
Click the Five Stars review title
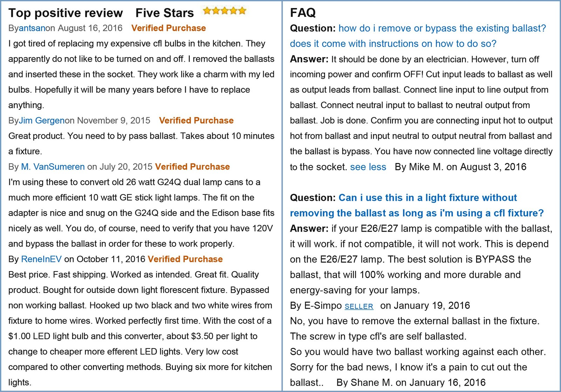coord(164,13)
